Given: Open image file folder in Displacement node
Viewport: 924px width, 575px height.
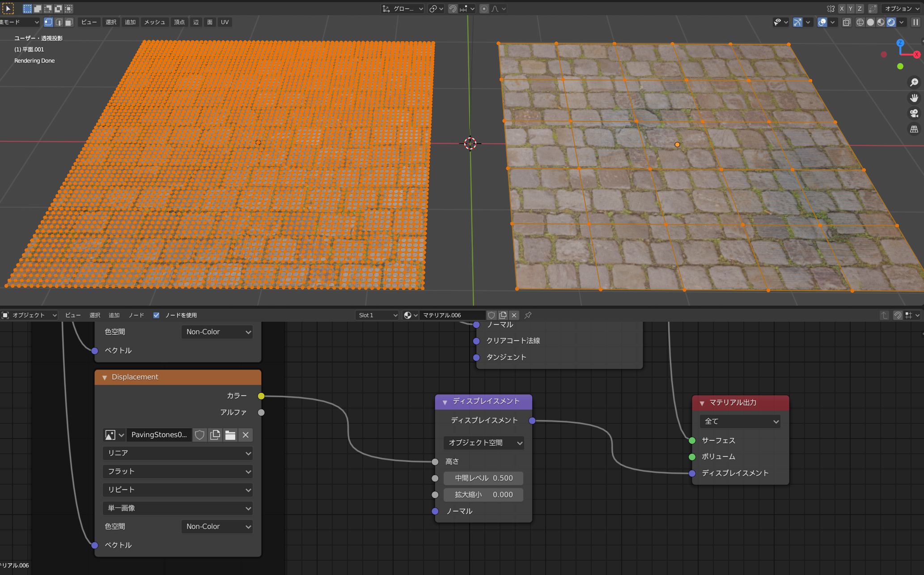Looking at the screenshot, I should pyautogui.click(x=230, y=435).
